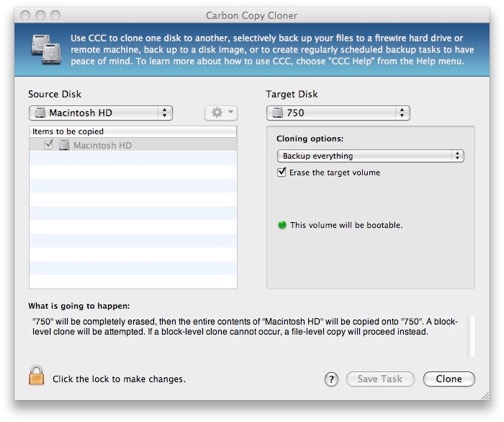Click the description text scrollbar
The height and width of the screenshot is (422, 504).
coord(471,336)
